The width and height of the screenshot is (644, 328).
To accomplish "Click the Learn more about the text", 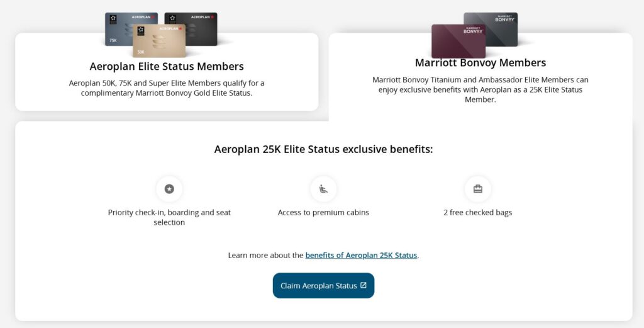I will [x=265, y=255].
